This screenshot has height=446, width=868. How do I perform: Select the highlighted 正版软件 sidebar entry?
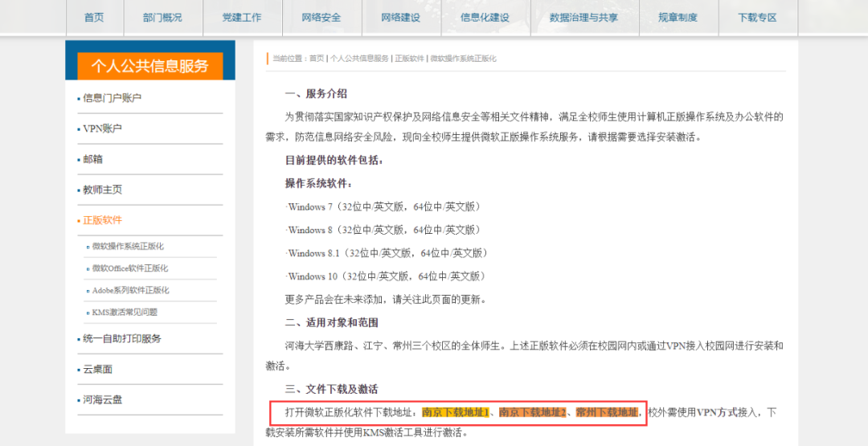[102, 220]
